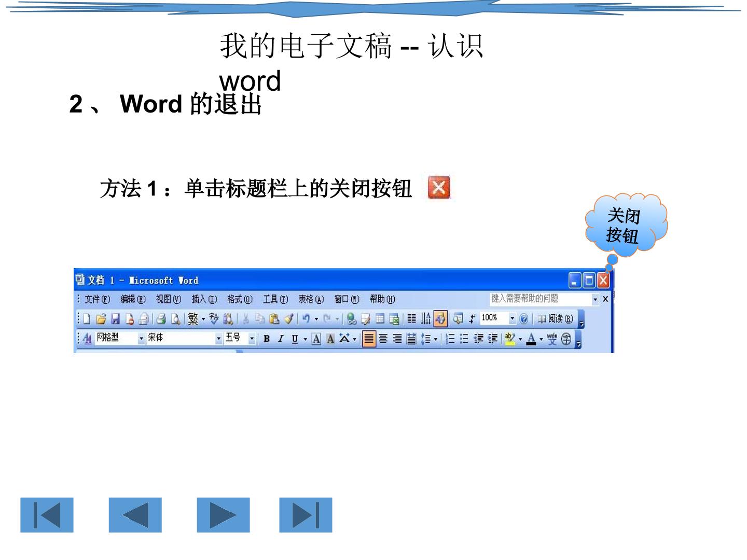Go to next slide with forward arrow
Screen dimensions: 747x560
pos(223,515)
